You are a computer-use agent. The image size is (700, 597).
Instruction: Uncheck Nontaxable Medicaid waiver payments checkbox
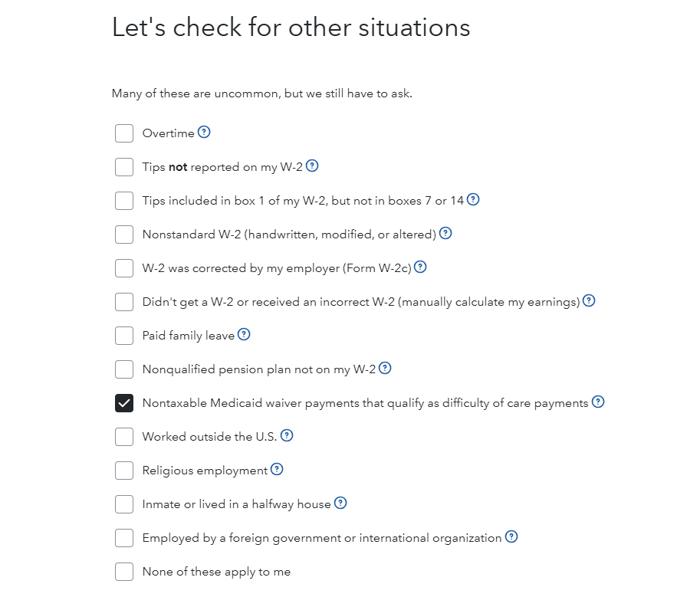[124, 403]
